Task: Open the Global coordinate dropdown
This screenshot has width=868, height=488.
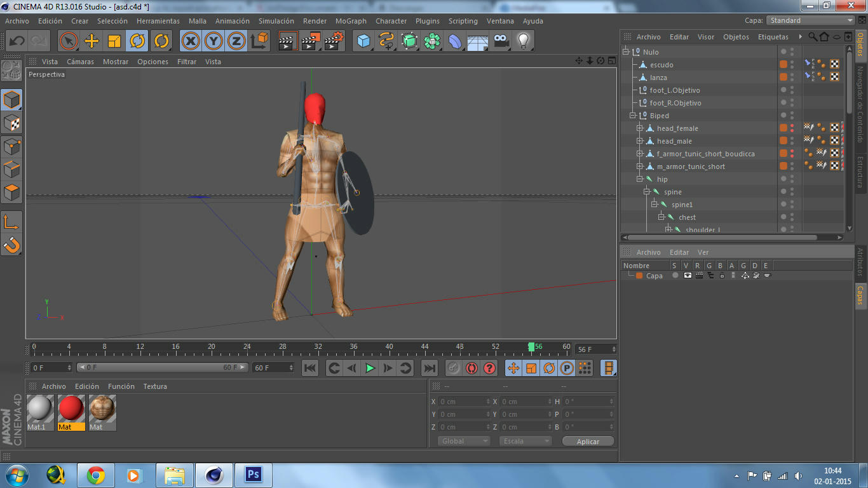Action: [x=464, y=441]
